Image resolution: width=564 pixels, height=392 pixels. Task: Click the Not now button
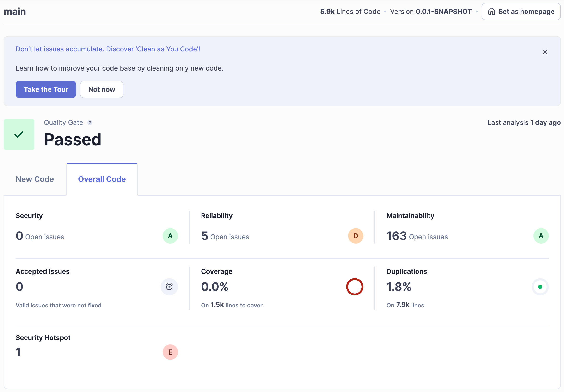(102, 89)
